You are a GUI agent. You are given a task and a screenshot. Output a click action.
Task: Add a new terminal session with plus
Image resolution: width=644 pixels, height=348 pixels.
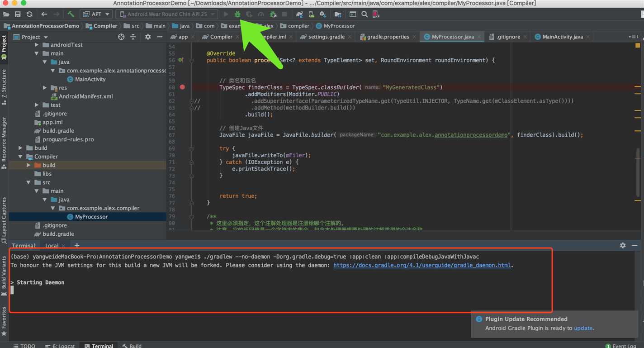[77, 245]
